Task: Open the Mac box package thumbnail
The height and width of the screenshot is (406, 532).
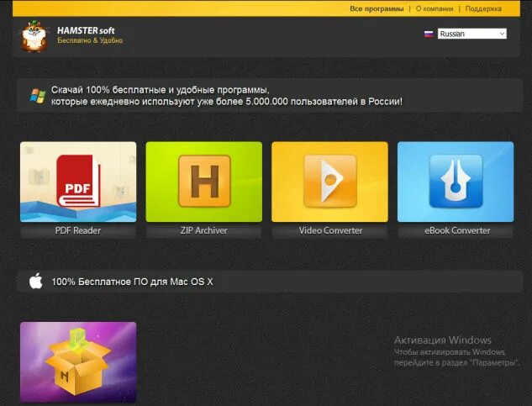Action: [x=78, y=362]
